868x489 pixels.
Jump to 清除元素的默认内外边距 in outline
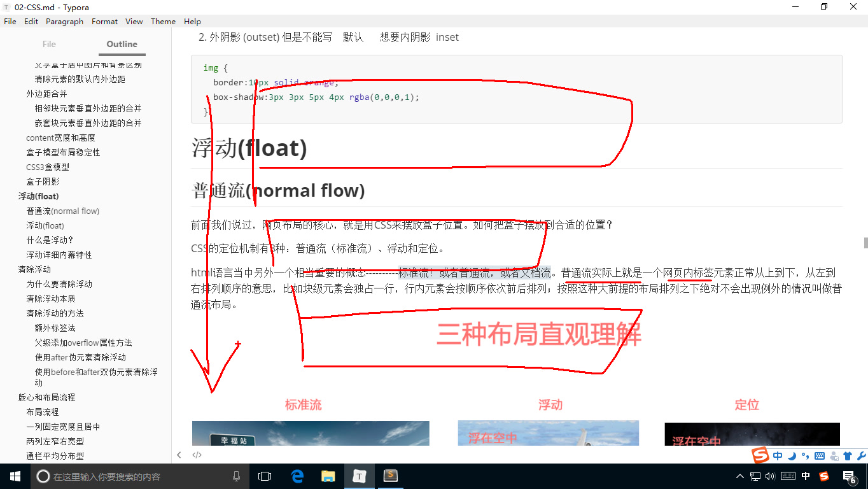80,79
